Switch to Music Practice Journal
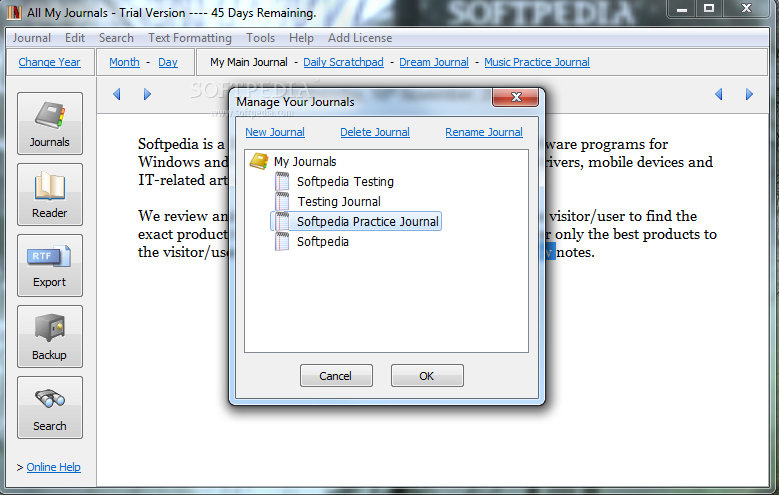Viewport: 779px width, 495px height. [x=537, y=62]
